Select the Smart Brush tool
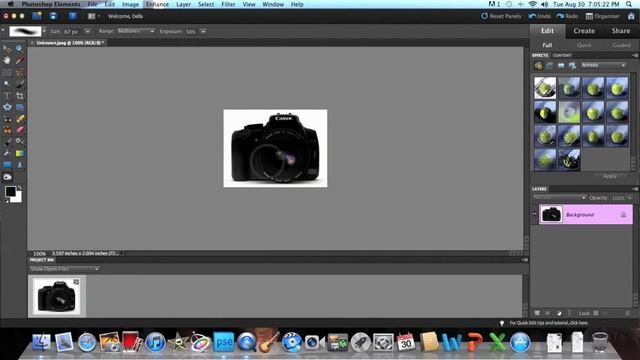Viewport: 640px width, 360px height. tap(19, 142)
